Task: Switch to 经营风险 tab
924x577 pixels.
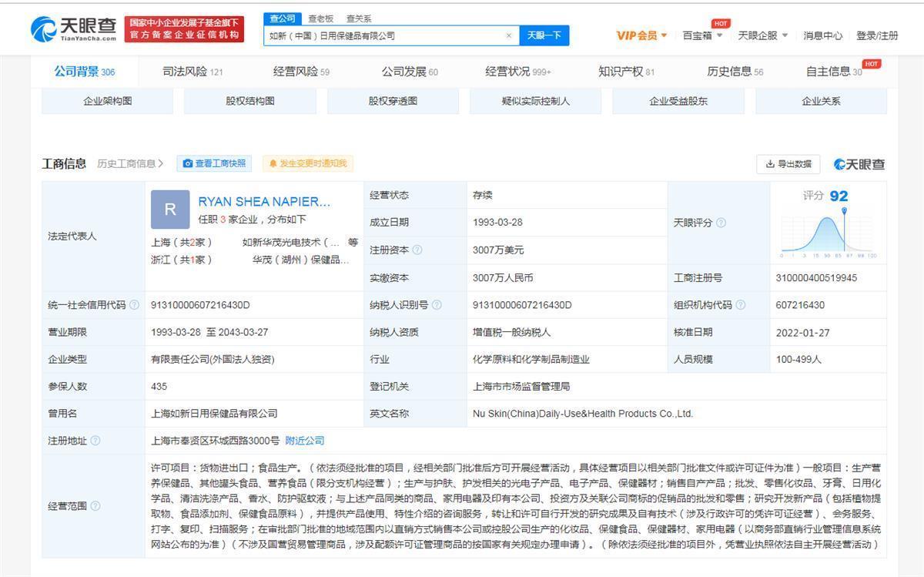Action: pos(301,72)
